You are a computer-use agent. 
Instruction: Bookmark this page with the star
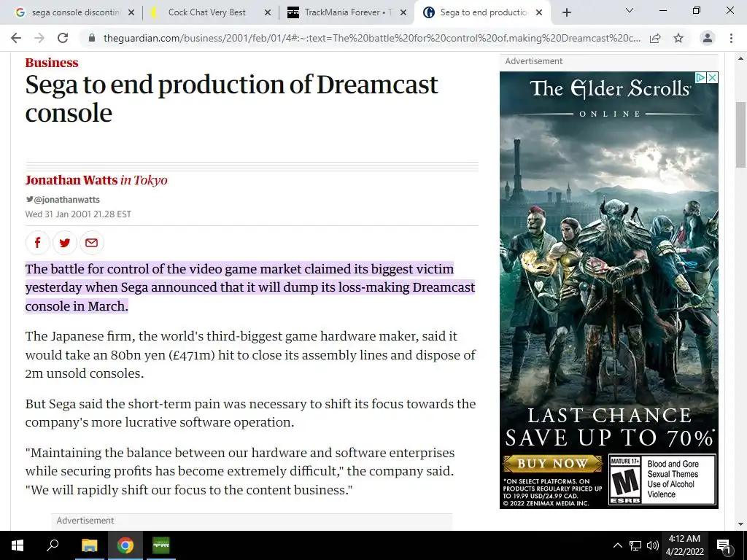click(678, 38)
